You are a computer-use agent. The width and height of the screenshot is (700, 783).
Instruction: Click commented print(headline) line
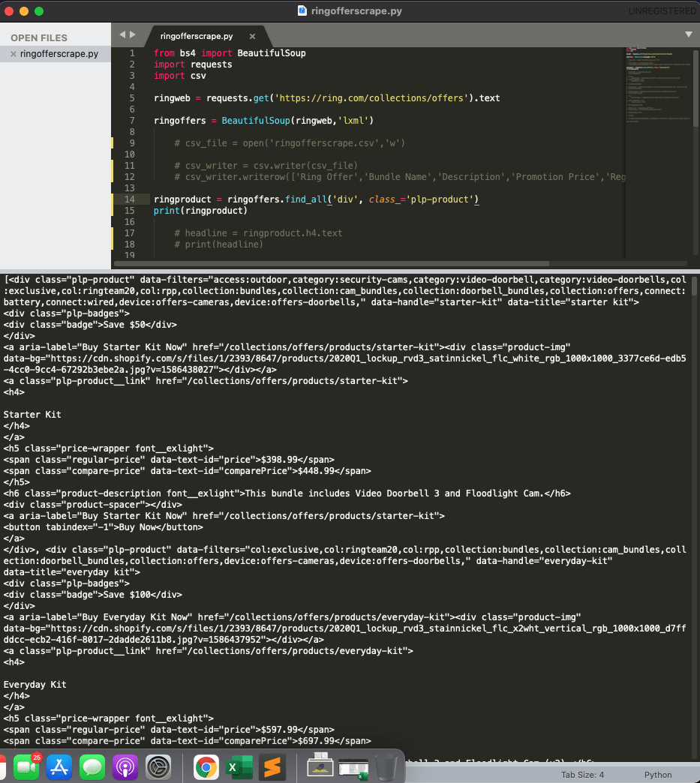point(218,244)
